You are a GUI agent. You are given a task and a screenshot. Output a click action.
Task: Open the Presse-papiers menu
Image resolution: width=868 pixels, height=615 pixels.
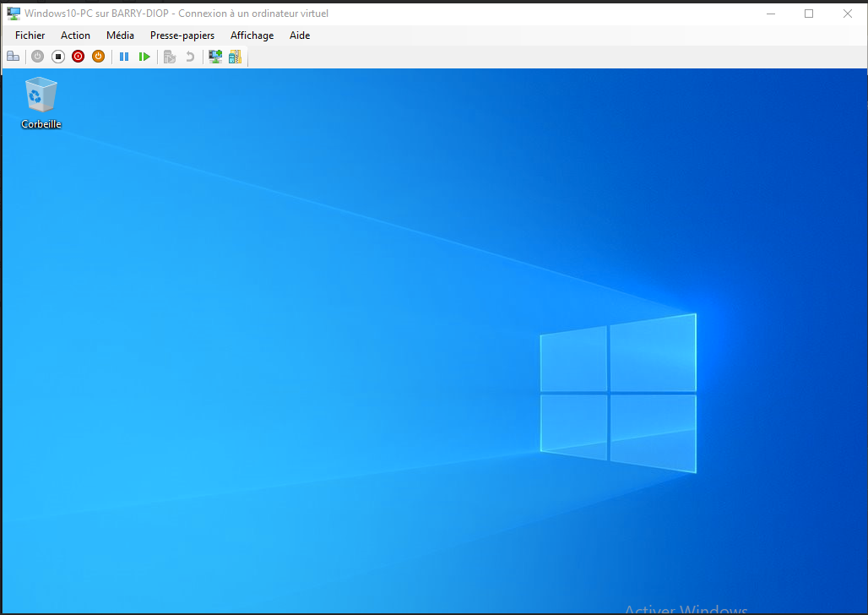(182, 35)
